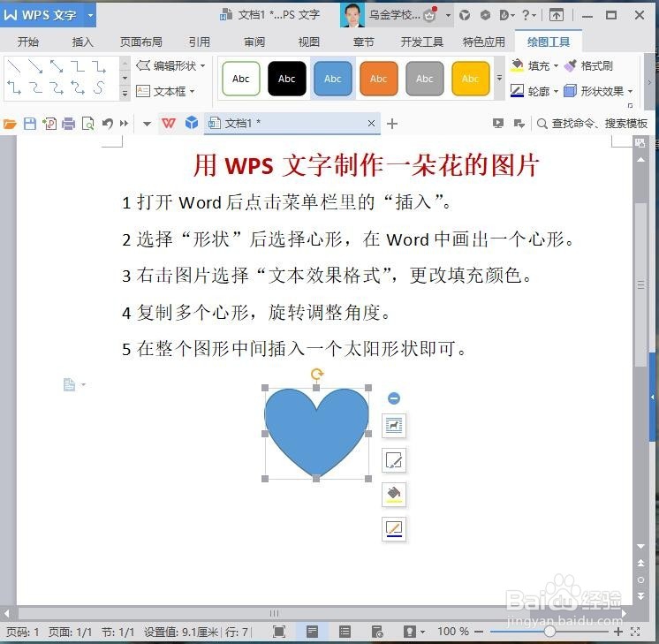Open the 审阅 tab
The width and height of the screenshot is (659, 644).
click(254, 42)
